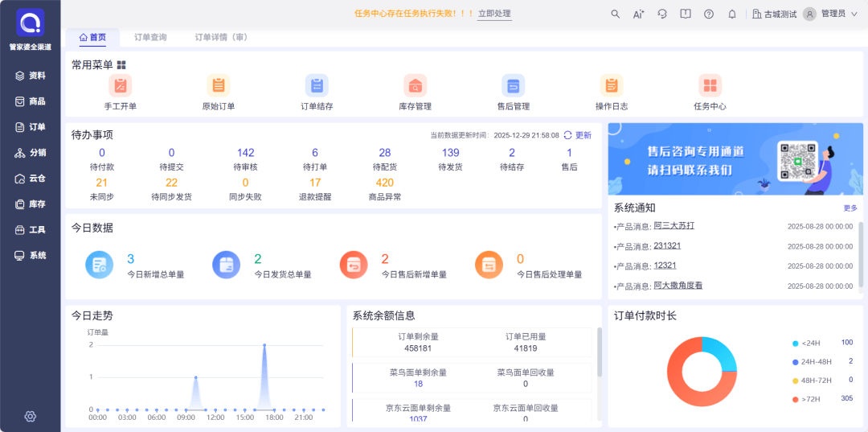This screenshot has height=432, width=868.
Task: Click the 立即处理 link in banner
Action: tap(494, 14)
